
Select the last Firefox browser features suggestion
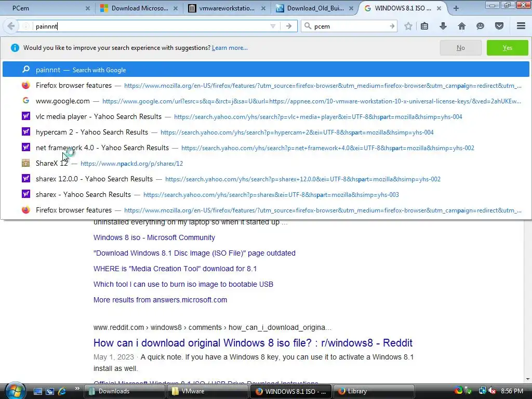pos(265,210)
